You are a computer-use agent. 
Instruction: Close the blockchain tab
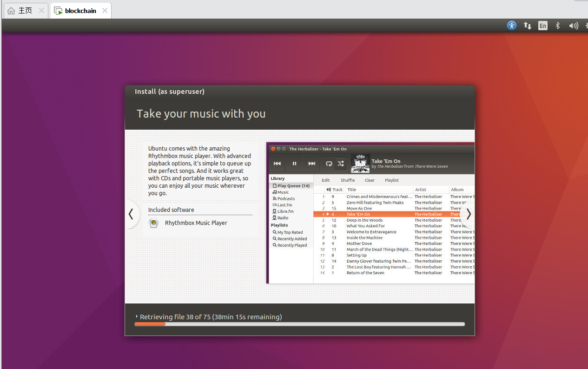click(105, 10)
